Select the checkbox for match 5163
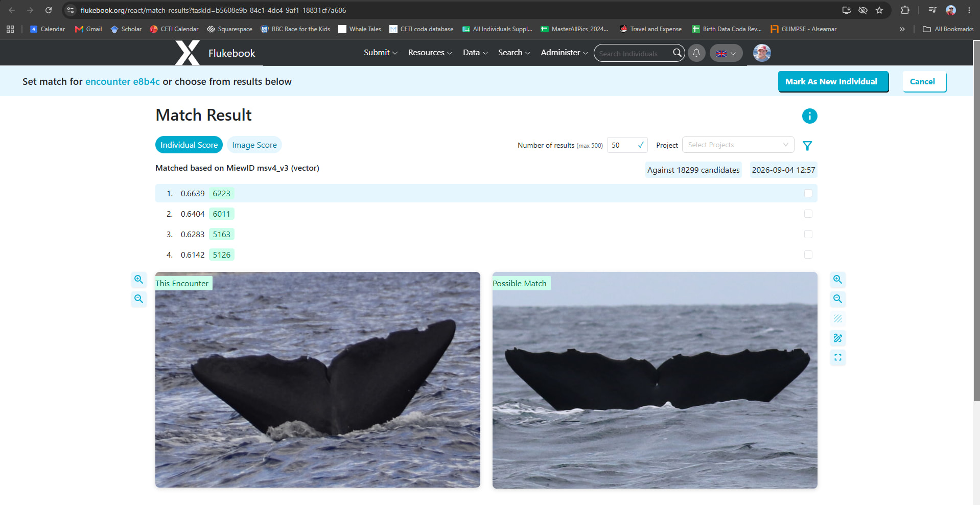This screenshot has height=505, width=980. point(808,234)
